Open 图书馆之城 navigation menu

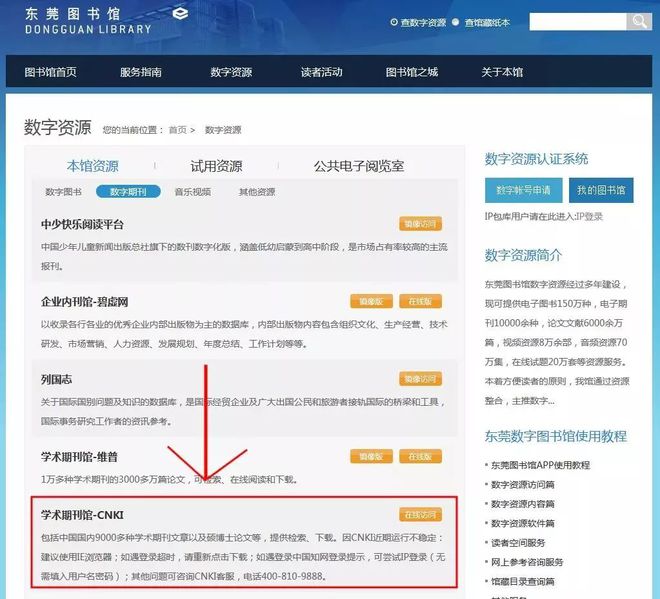(412, 72)
